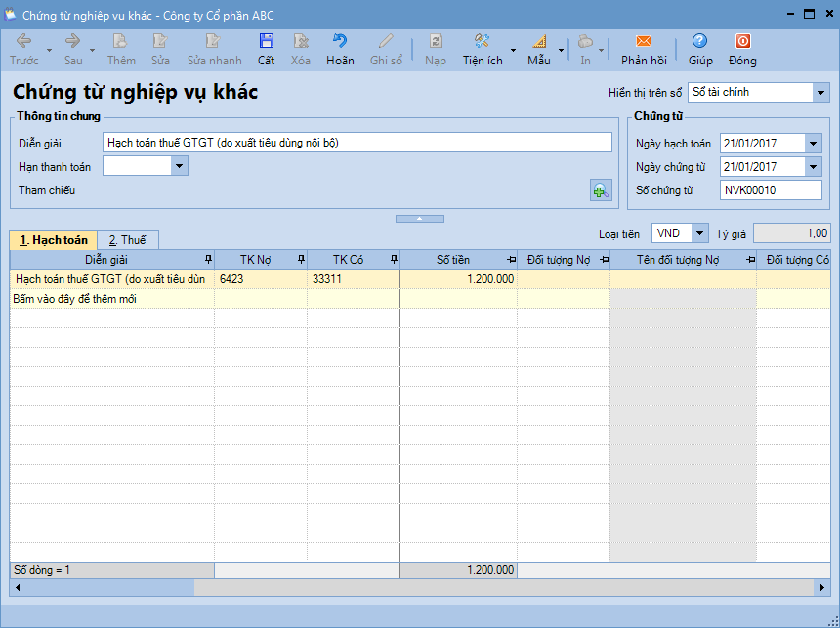Open the Tiện ích utilities tool
The height and width of the screenshot is (628, 840).
tap(482, 42)
